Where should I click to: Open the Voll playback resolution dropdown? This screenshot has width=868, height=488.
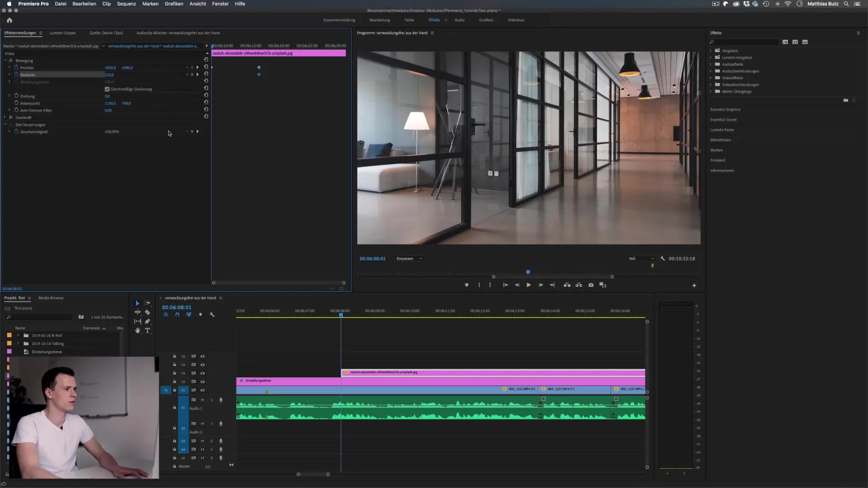641,259
